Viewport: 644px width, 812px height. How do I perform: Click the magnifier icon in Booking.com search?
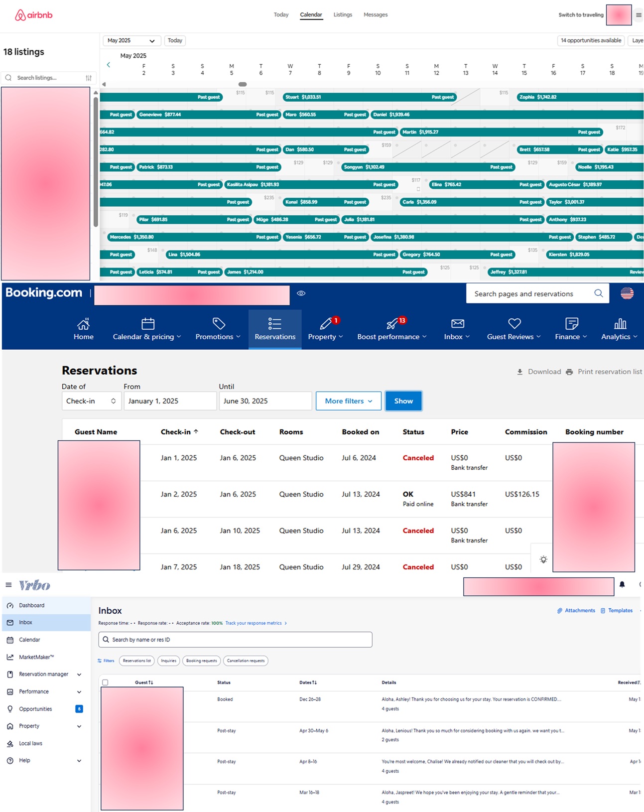coord(599,293)
